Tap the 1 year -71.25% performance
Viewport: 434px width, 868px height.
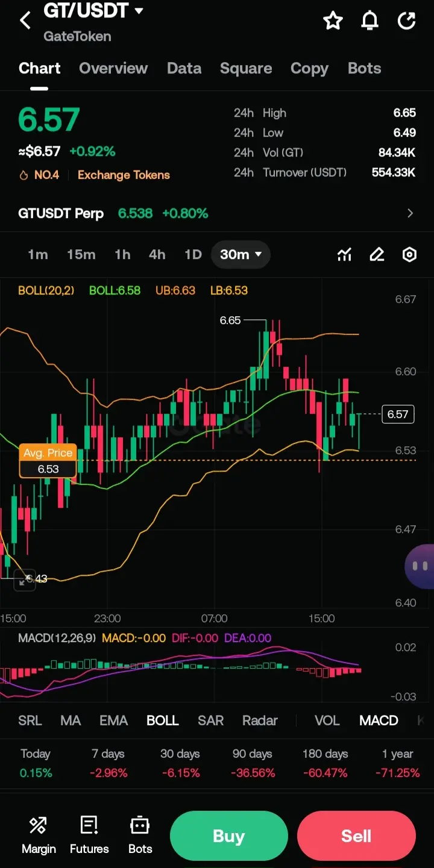pyautogui.click(x=397, y=763)
